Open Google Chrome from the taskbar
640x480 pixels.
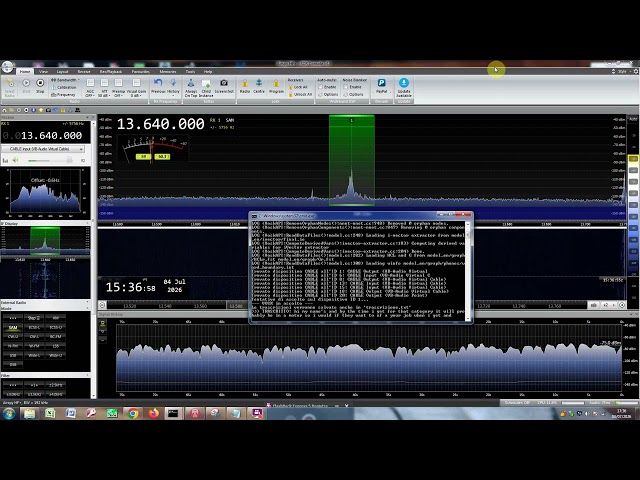pos(133,413)
